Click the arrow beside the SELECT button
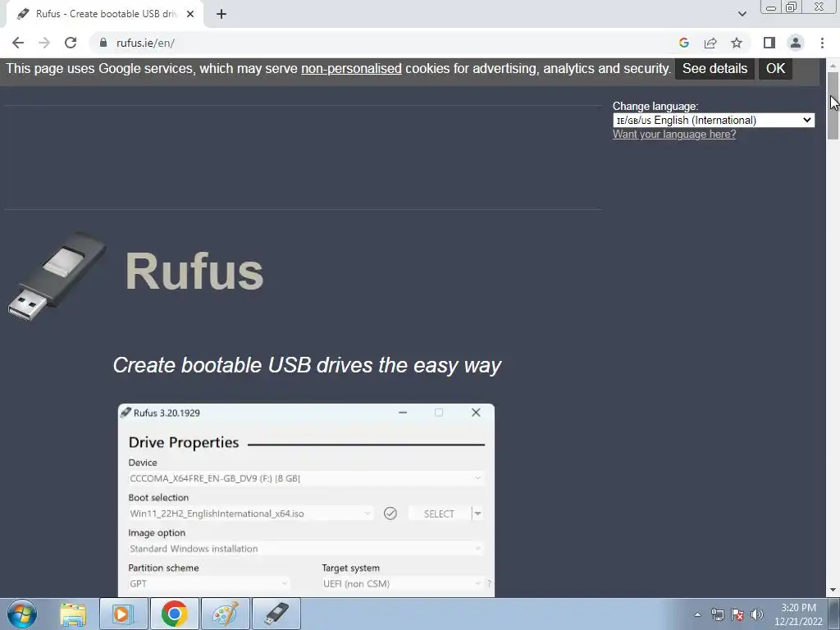Image resolution: width=840 pixels, height=630 pixels. (477, 514)
